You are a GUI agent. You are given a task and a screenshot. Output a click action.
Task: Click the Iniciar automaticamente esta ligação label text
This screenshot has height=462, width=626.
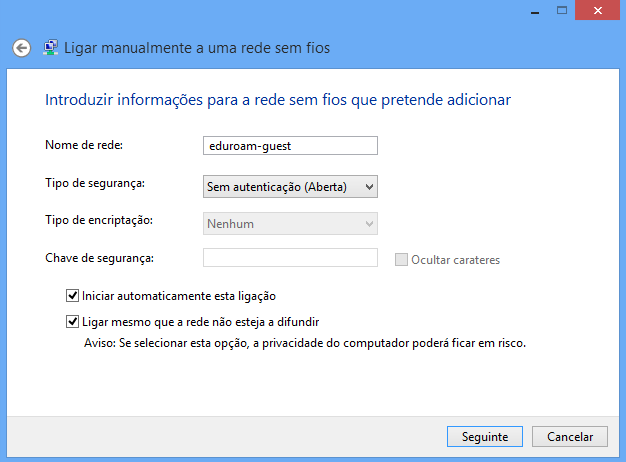point(179,296)
